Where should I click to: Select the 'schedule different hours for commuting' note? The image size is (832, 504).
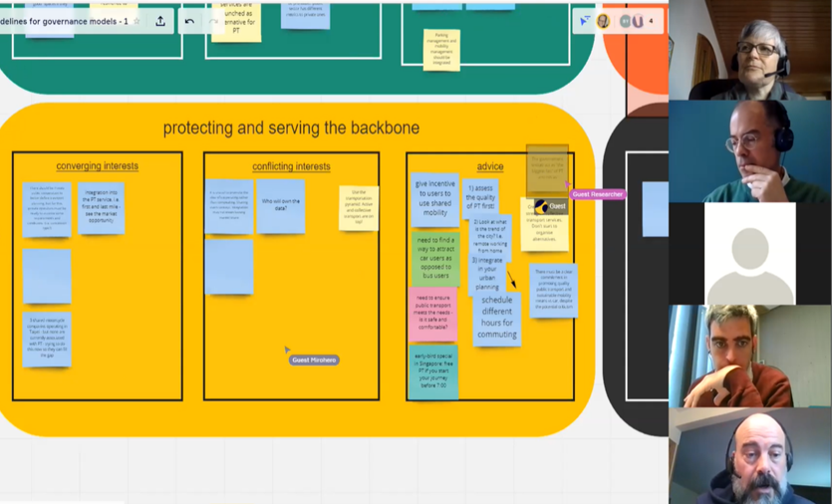(x=497, y=320)
